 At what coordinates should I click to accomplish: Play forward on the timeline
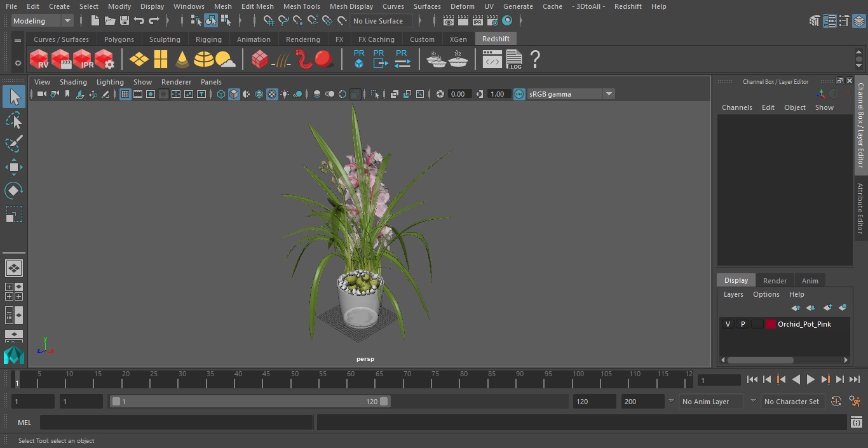(811, 379)
